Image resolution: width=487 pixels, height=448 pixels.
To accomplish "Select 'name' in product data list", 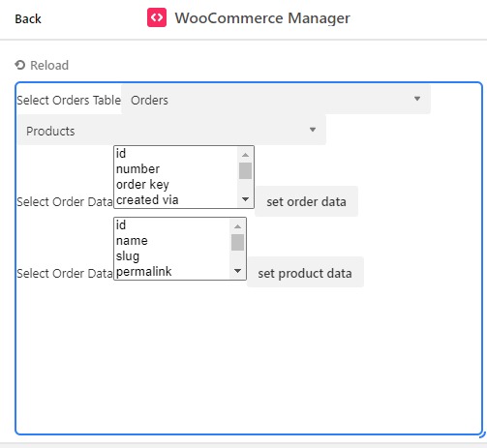I will pos(172,241).
